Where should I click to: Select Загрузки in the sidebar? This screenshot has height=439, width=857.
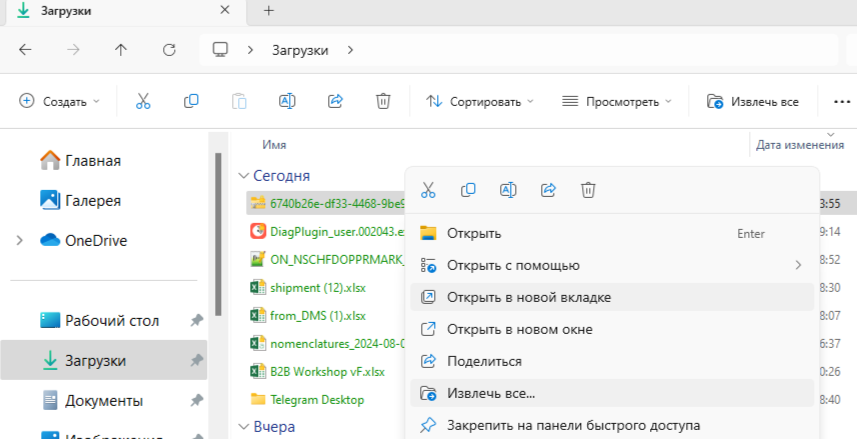pos(104,360)
